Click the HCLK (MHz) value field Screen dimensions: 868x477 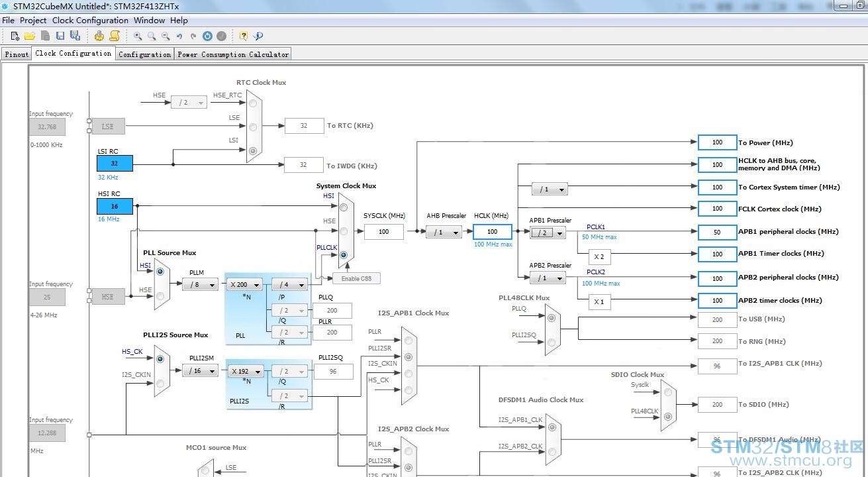493,232
